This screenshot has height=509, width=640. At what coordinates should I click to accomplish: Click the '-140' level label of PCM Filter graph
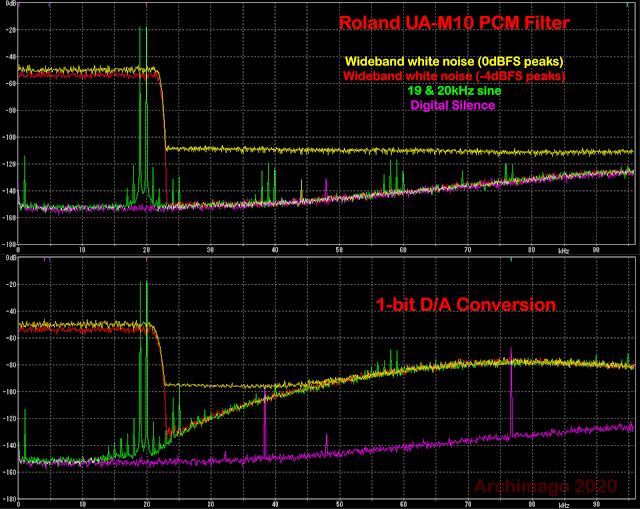click(x=9, y=191)
